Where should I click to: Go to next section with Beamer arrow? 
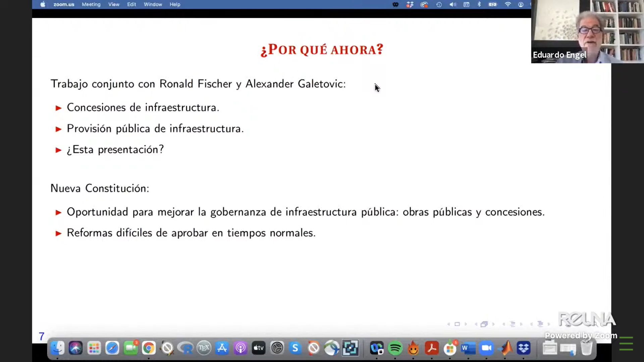click(549, 324)
